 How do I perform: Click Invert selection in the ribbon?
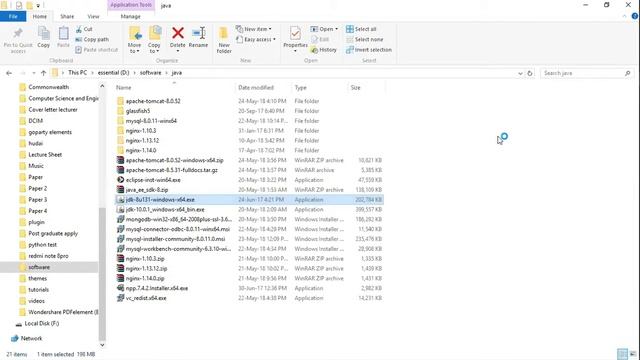pos(369,49)
